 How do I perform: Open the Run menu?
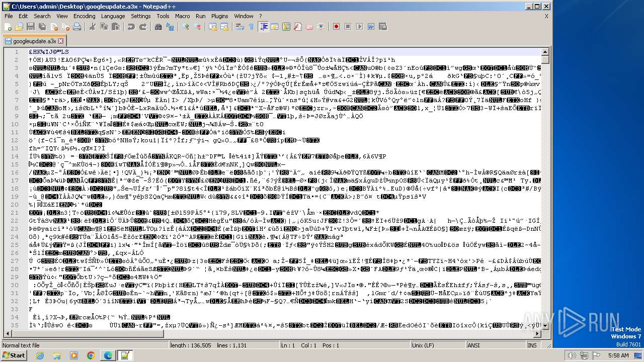point(201,16)
